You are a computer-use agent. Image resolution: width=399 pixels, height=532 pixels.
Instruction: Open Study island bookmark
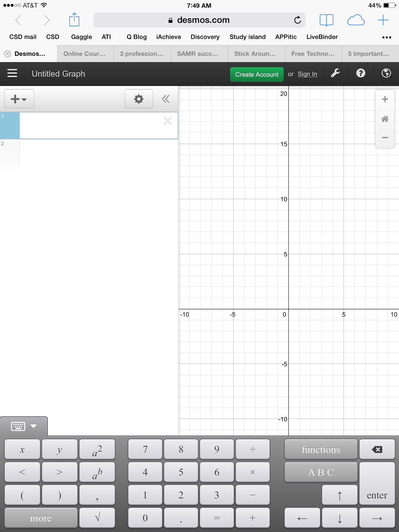click(x=248, y=37)
